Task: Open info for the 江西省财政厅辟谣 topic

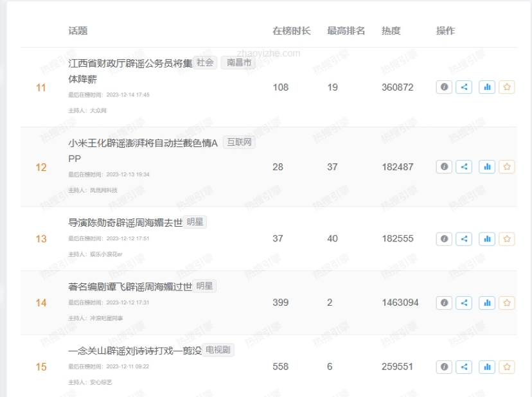Action: click(444, 87)
